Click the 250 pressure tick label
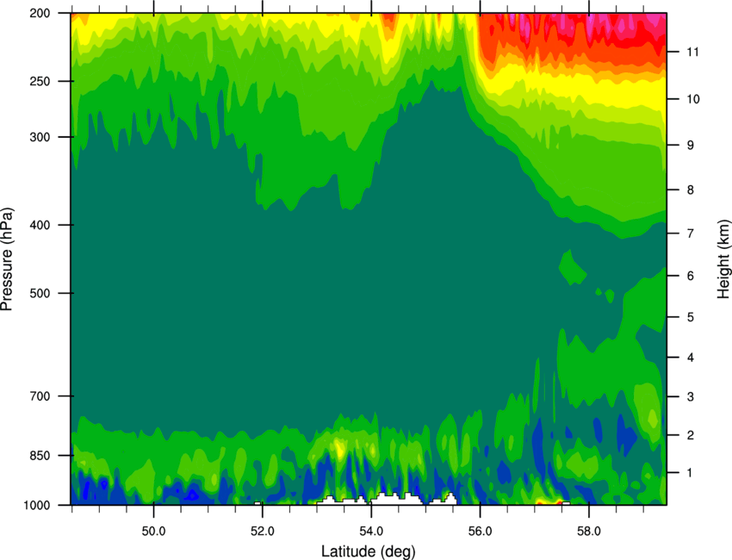Screen dimensions: 732x560 click(40, 81)
